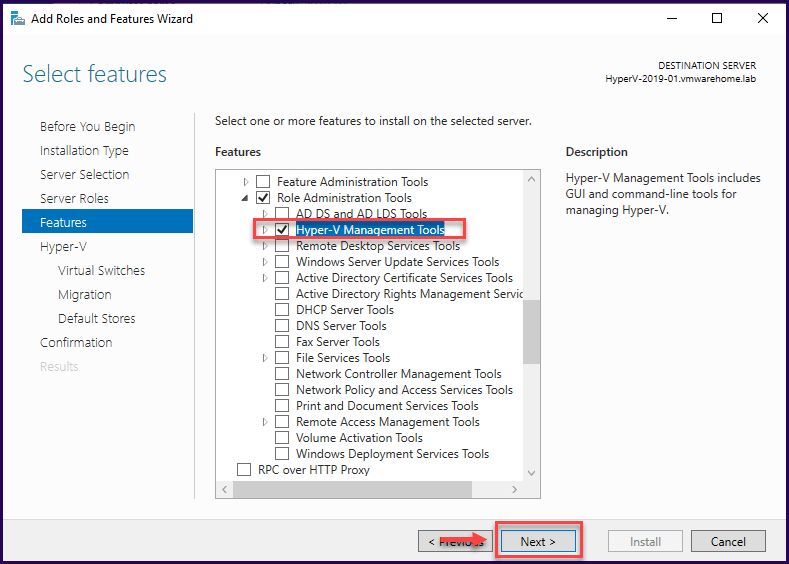Expand the AD DS and AD LDS Tools node
Screen dimensions: 789x564
[265, 214]
